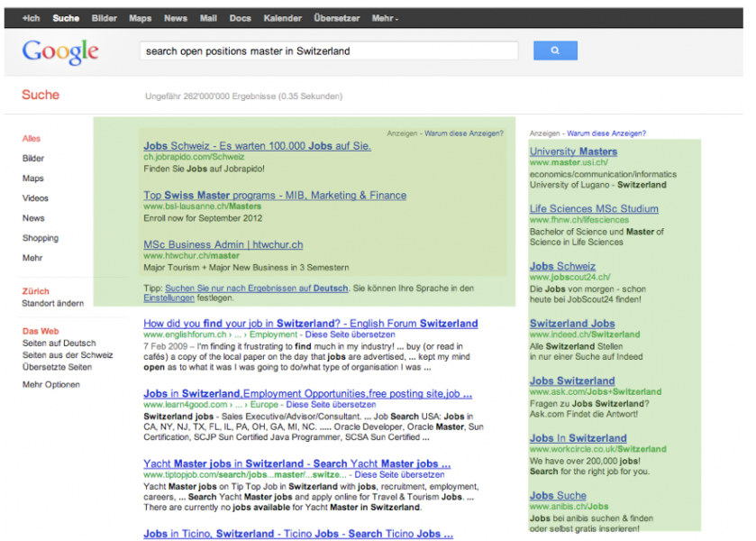Open University Masters ad on right
This screenshot has height=541, width=756.
coord(573,151)
